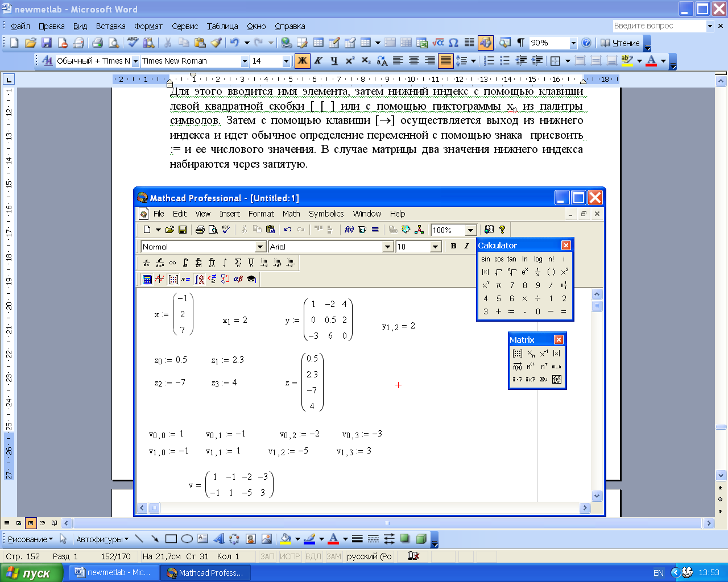Open the Рисование drawing menu
The width and height of the screenshot is (728, 582).
coord(30,539)
